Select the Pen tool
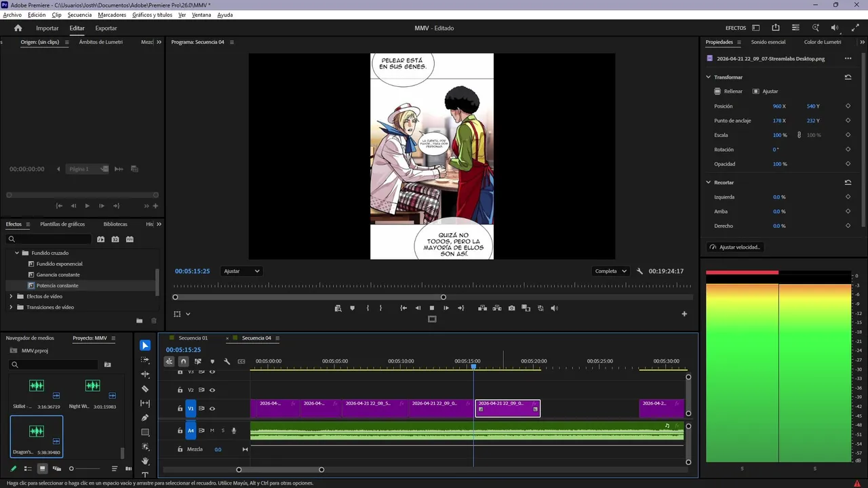This screenshot has height=488, width=868. (145, 418)
